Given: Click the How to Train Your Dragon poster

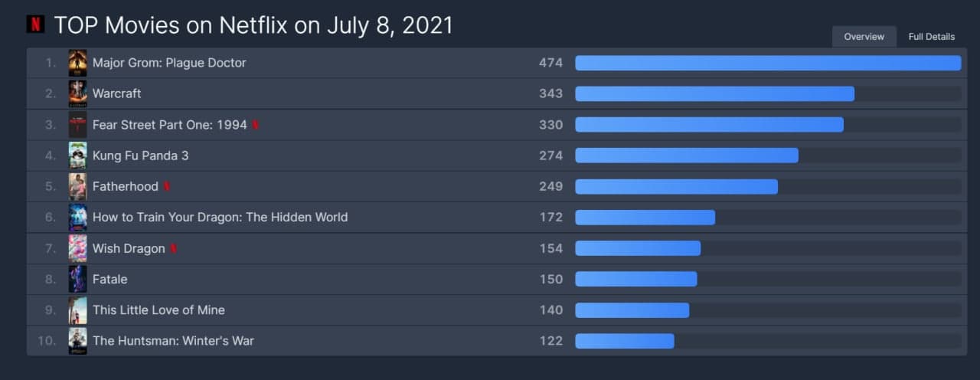Looking at the screenshot, I should [x=77, y=218].
